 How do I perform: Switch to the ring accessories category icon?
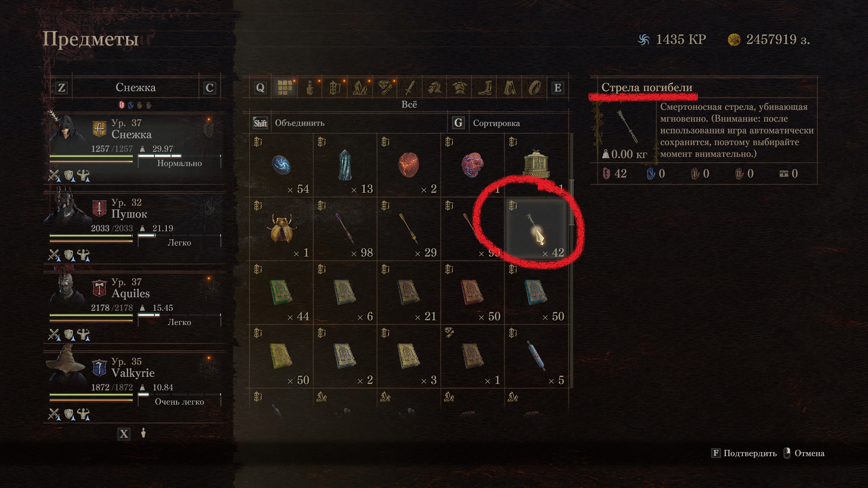(x=534, y=88)
